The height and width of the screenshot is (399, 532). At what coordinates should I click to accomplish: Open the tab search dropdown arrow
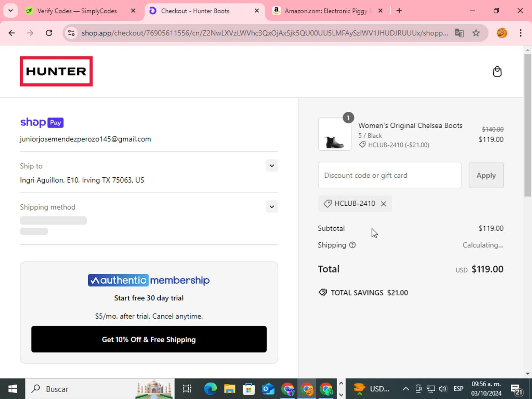[10, 11]
